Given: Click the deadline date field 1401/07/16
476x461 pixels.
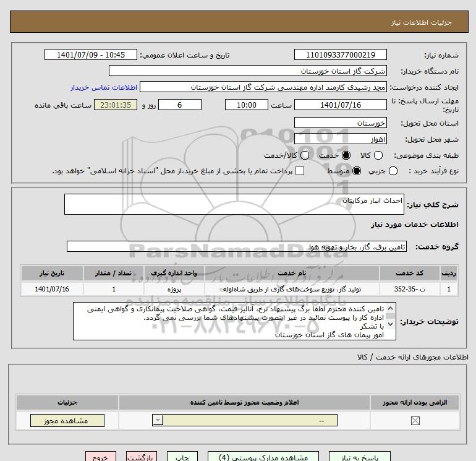Looking at the screenshot, I should pos(340,105).
